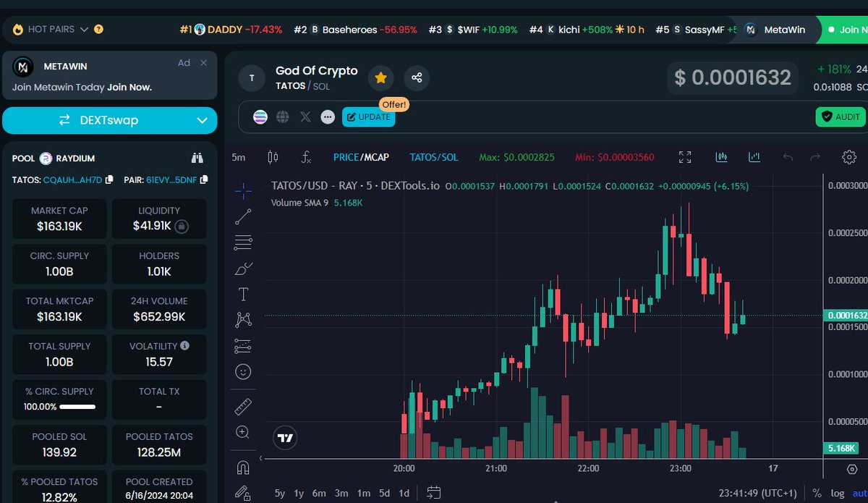Open the #3 $WIF hot pair

click(473, 30)
